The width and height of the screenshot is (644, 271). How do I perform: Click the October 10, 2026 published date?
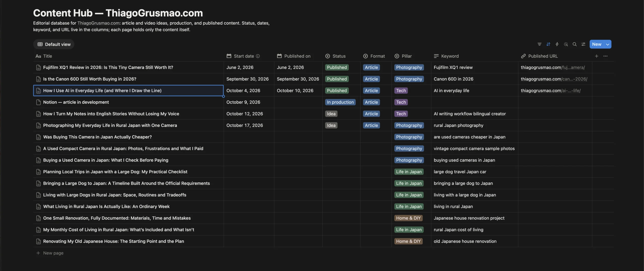[295, 91]
